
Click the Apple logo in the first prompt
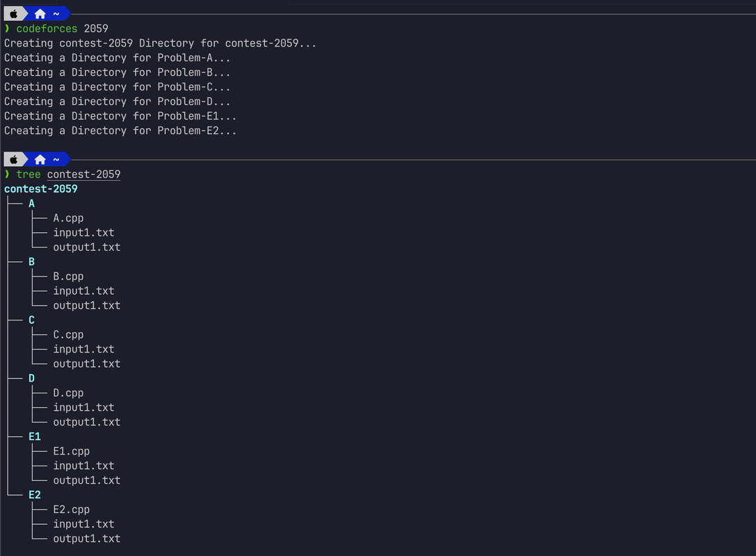(13, 14)
